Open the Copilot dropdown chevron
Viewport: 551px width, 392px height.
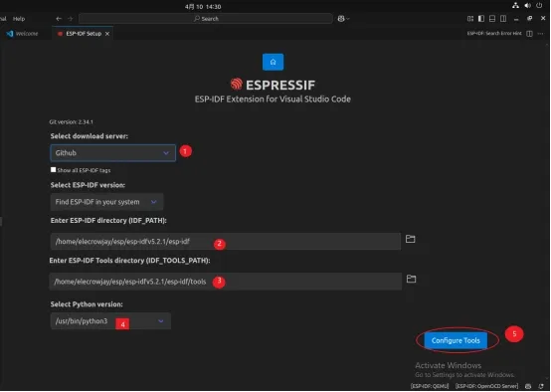(348, 19)
